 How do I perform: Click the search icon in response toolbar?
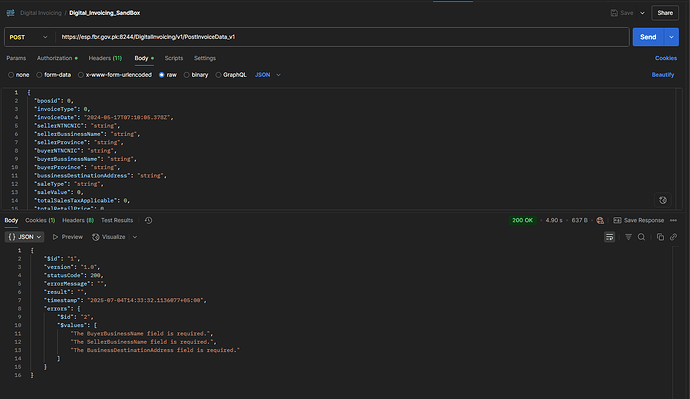tap(641, 237)
